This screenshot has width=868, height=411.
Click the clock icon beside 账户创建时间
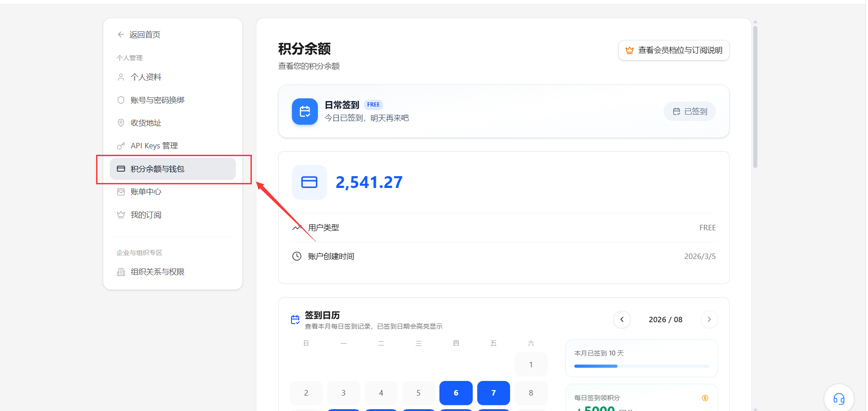point(296,256)
